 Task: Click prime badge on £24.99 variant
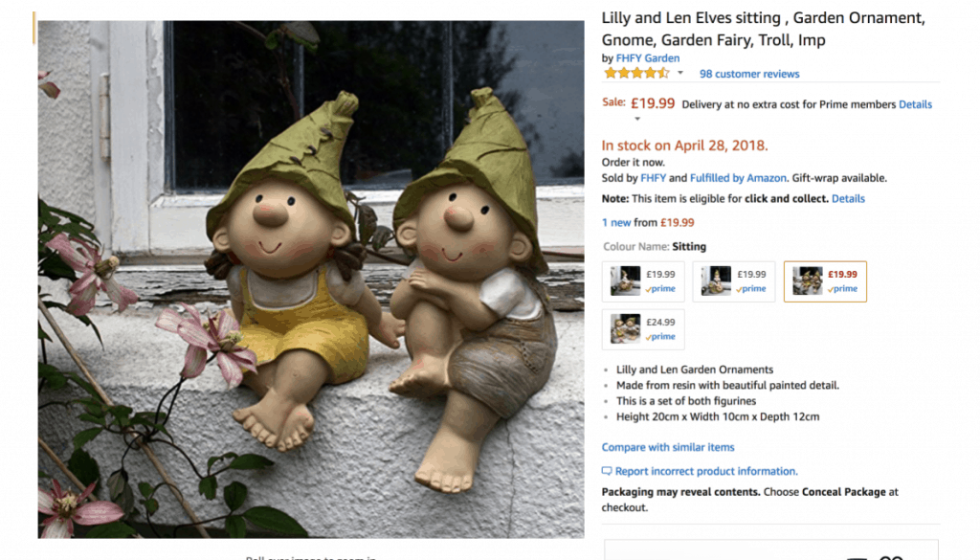(660, 337)
